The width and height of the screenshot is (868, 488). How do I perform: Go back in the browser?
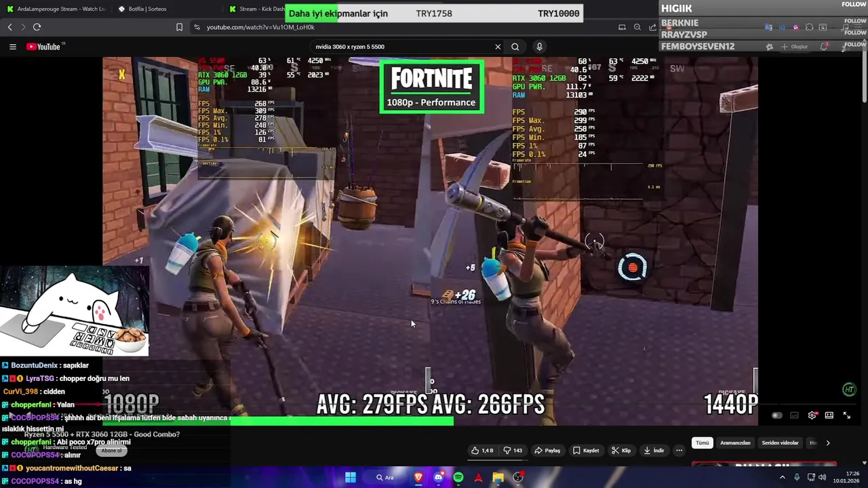pyautogui.click(x=9, y=27)
